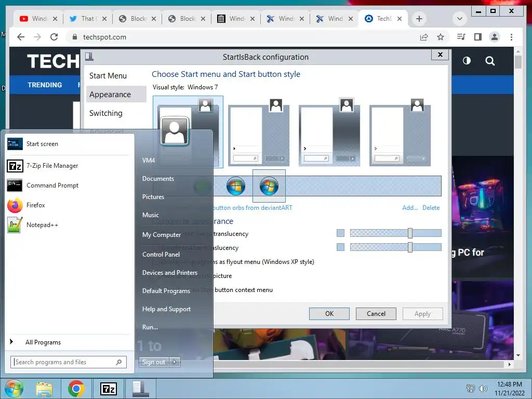
Task: Click the Add... orb link
Action: coord(410,208)
